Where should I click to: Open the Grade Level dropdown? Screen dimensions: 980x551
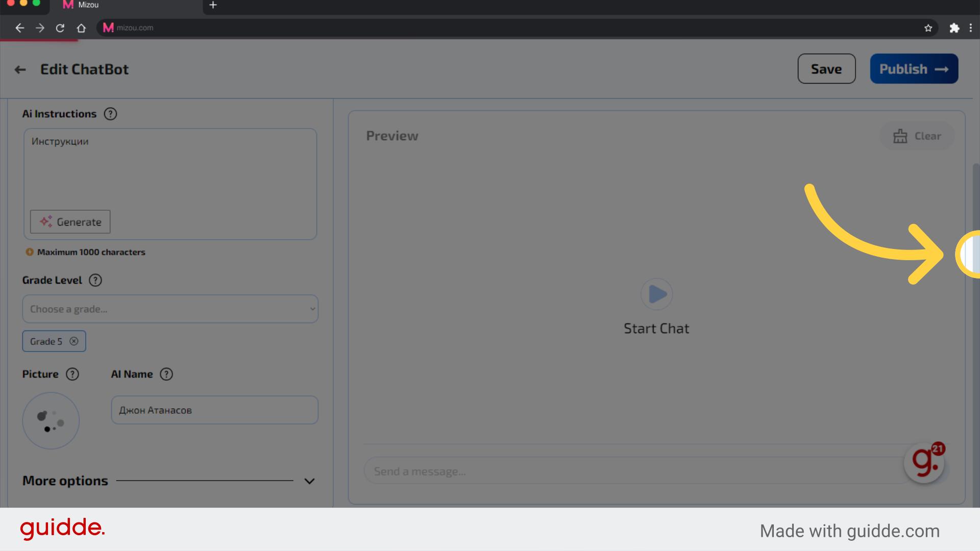click(x=170, y=309)
